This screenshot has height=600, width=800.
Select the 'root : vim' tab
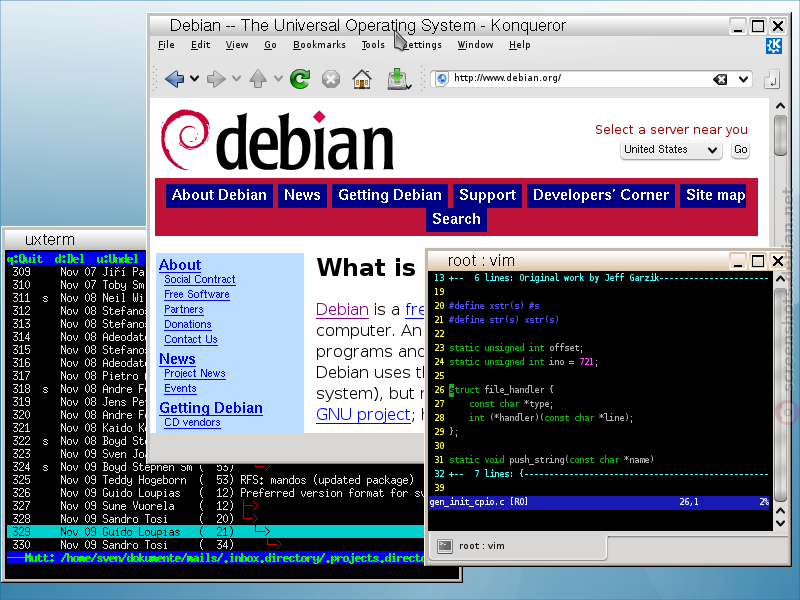[x=518, y=546]
